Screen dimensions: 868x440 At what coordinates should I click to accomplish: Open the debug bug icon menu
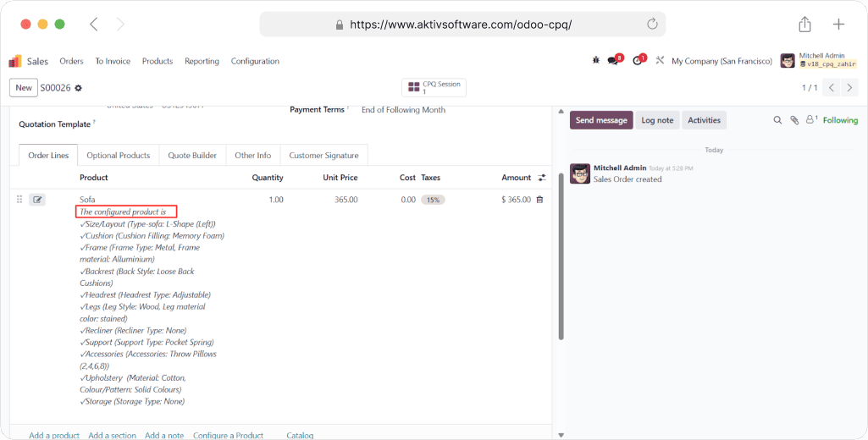click(596, 61)
